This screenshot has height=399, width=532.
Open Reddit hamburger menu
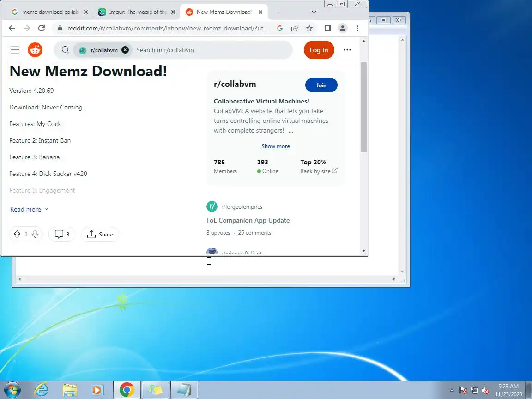point(15,50)
